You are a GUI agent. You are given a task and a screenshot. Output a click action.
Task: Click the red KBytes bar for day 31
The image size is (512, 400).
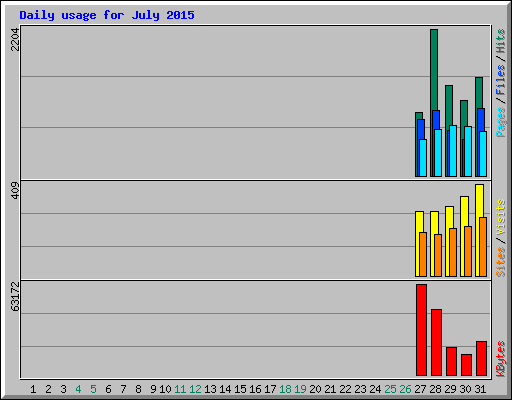pos(482,359)
